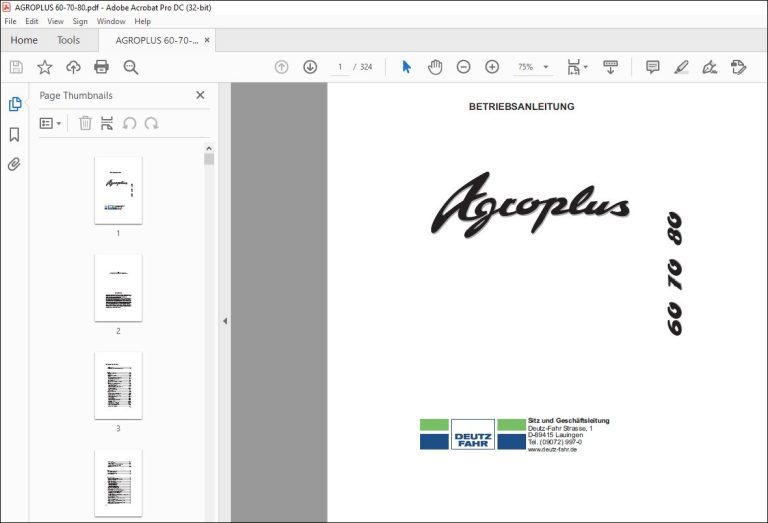Image resolution: width=768 pixels, height=523 pixels.
Task: Switch to the Home tab
Action: [24, 40]
